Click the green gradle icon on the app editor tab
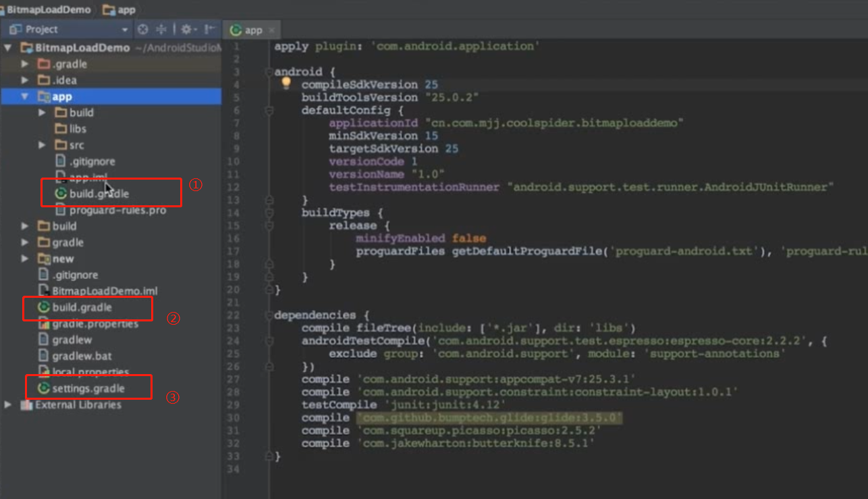The height and width of the screenshot is (499, 868). pos(236,30)
